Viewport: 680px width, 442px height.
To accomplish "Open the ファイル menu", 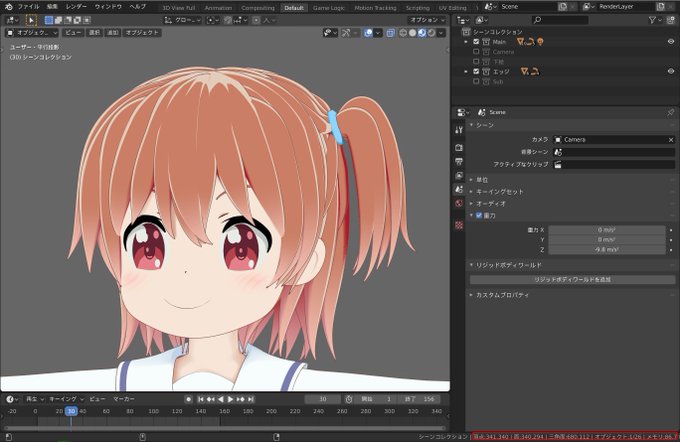I will point(28,7).
